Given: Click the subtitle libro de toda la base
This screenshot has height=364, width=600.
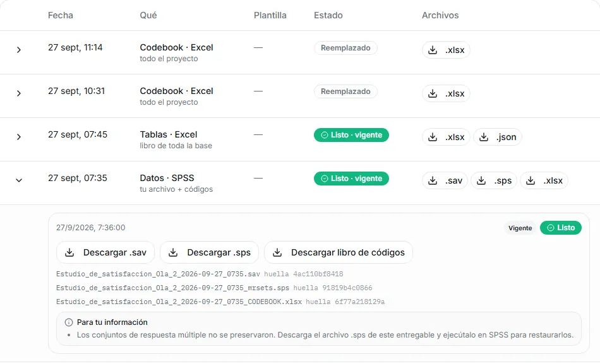Looking at the screenshot, I should click(x=176, y=146).
